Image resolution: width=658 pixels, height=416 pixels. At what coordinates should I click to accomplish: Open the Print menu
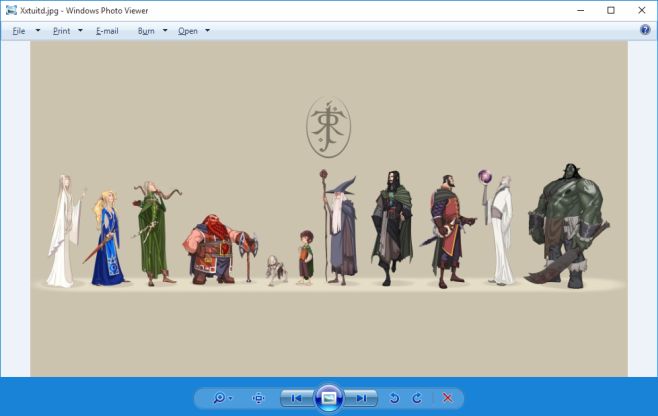point(61,31)
